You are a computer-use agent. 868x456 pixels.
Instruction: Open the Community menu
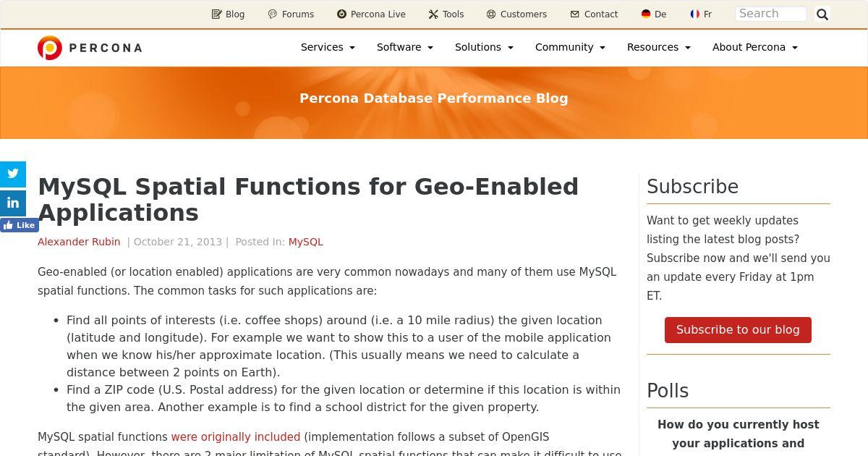(x=570, y=47)
